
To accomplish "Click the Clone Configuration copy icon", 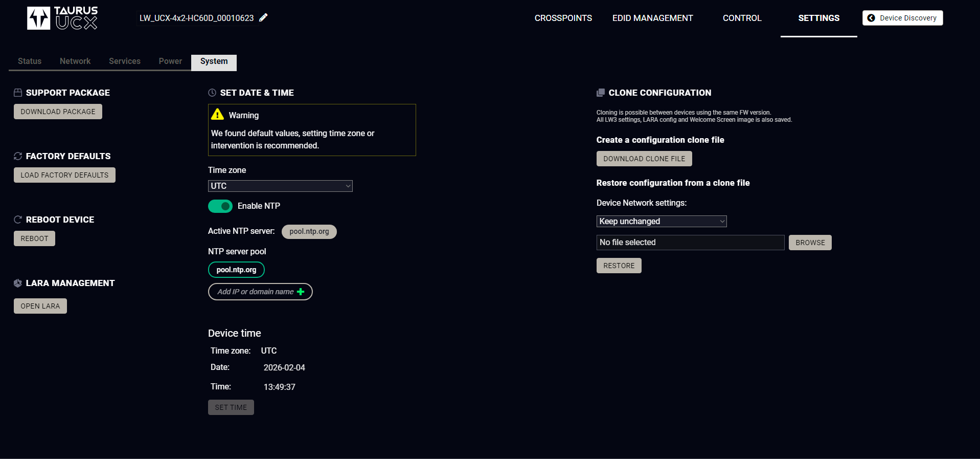I will [601, 93].
